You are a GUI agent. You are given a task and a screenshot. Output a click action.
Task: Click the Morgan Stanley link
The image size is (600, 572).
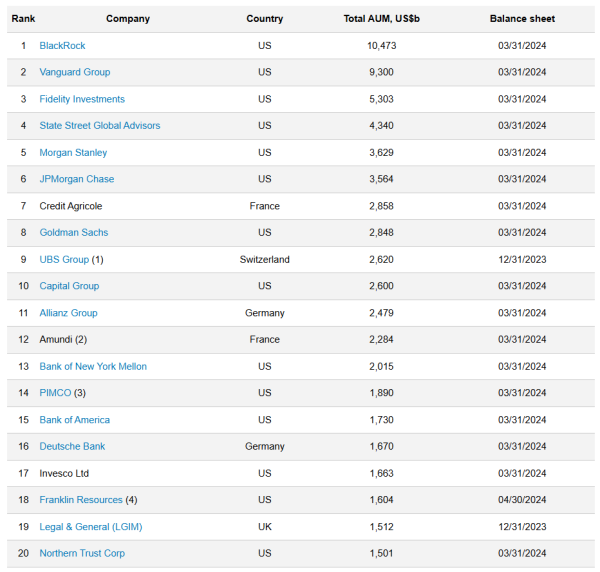click(x=73, y=153)
